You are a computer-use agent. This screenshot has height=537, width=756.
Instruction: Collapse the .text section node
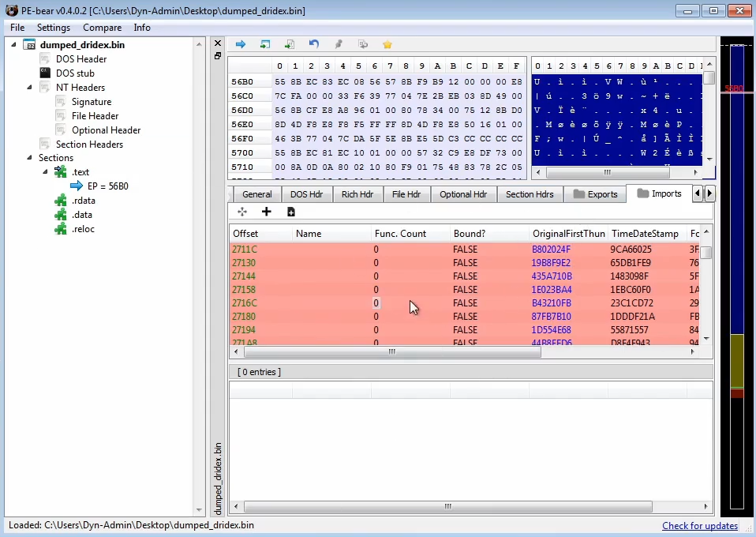click(x=45, y=172)
